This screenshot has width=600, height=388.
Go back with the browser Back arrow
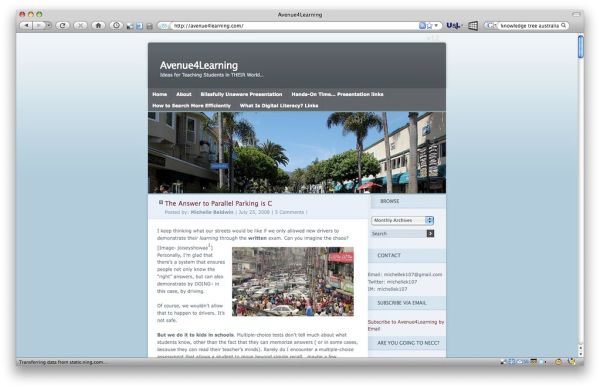point(26,26)
